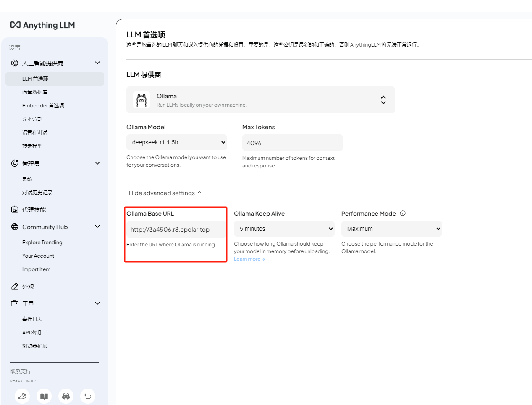The height and width of the screenshot is (405, 532).
Task: Open API 密钥 page
Action: pyautogui.click(x=32, y=333)
